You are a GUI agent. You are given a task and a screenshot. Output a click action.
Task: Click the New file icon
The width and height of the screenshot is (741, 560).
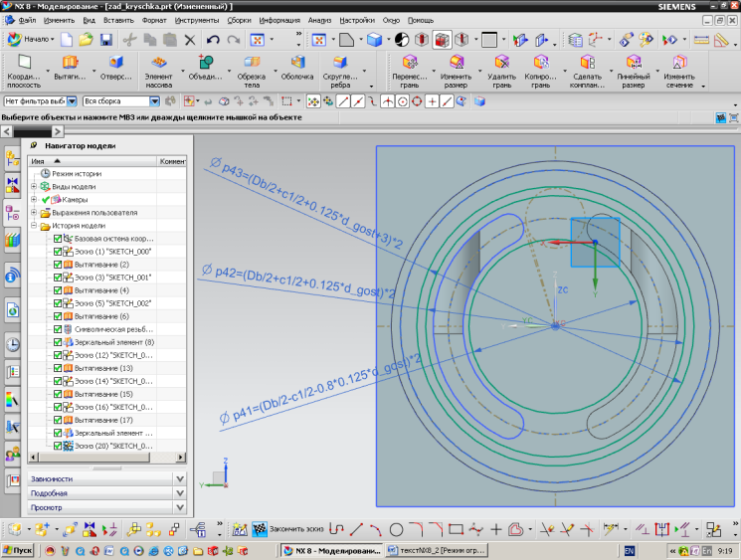click(67, 40)
